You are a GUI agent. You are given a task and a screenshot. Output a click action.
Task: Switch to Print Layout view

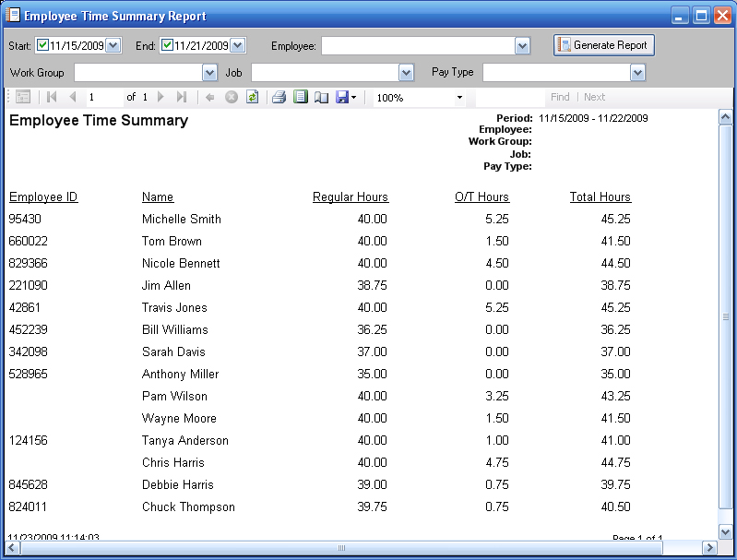(x=300, y=97)
